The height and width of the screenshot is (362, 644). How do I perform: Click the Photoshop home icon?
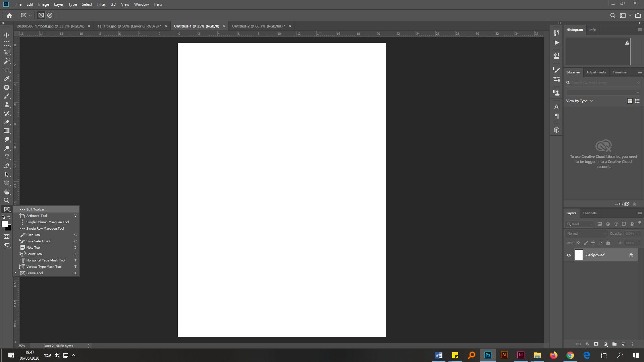(9, 15)
